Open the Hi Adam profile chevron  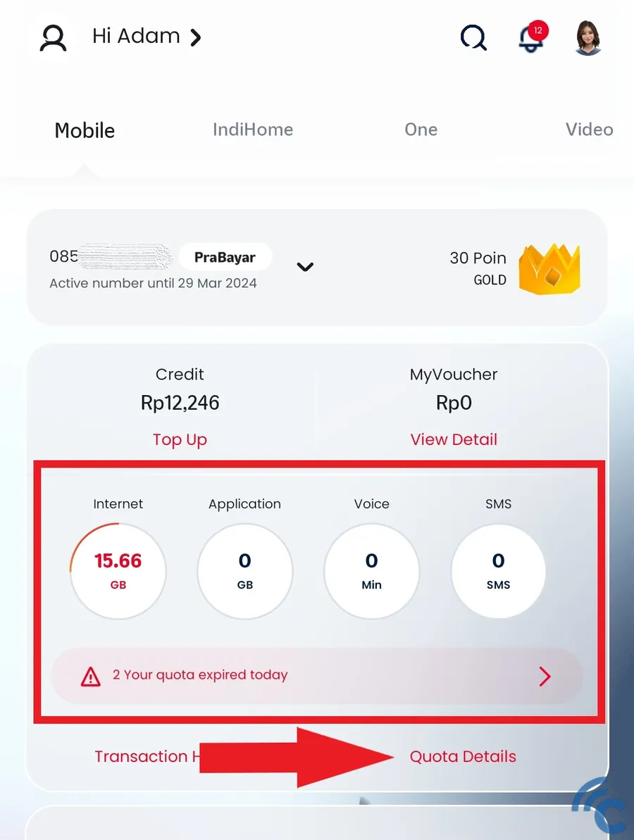pyautogui.click(x=196, y=37)
